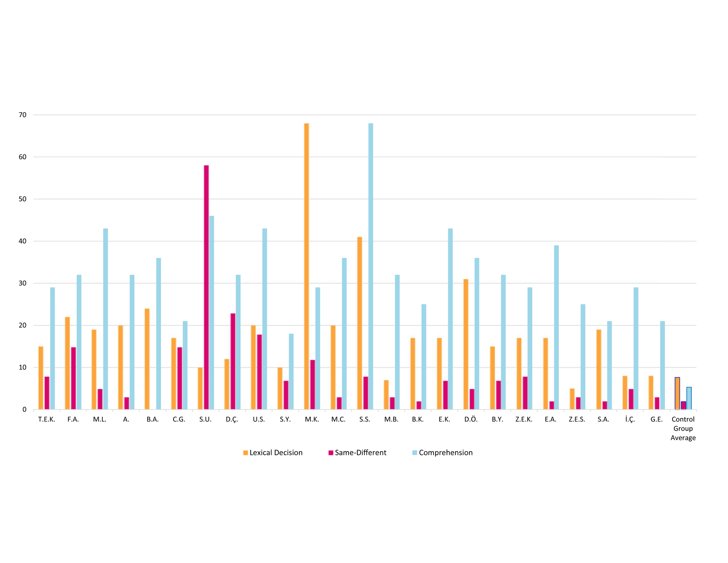The height and width of the screenshot is (563, 728).
Task: Click the outlined orange Control Group bar
Action: click(x=677, y=393)
